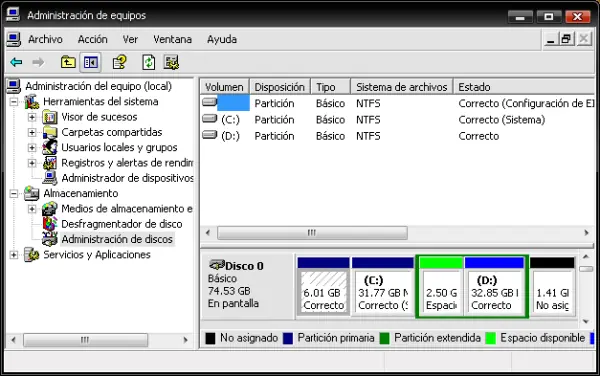600x376 pixels.
Task: Minimize the inner console window
Action: pos(551,39)
